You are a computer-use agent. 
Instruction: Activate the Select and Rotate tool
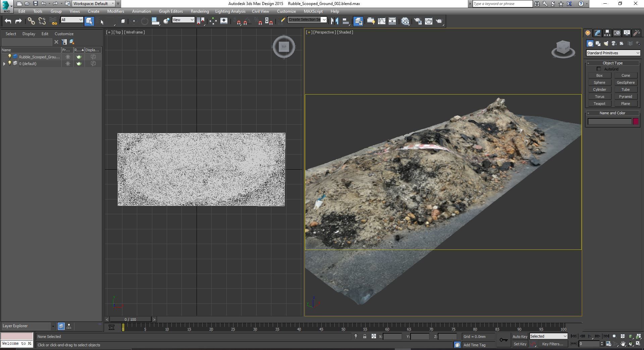point(145,21)
